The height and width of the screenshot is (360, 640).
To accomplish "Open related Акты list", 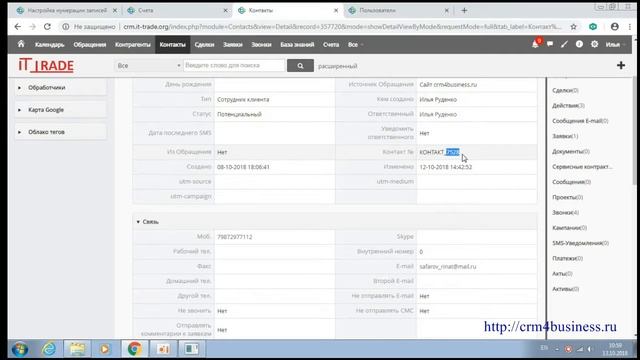I will 562,273.
